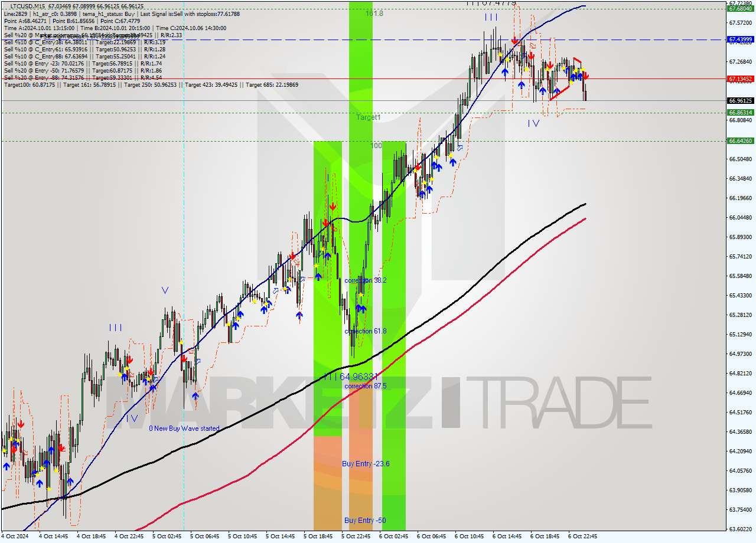Viewport: 756px width, 543px height.
Task: Select the 64.20940 price axis value
Action: click(740, 451)
